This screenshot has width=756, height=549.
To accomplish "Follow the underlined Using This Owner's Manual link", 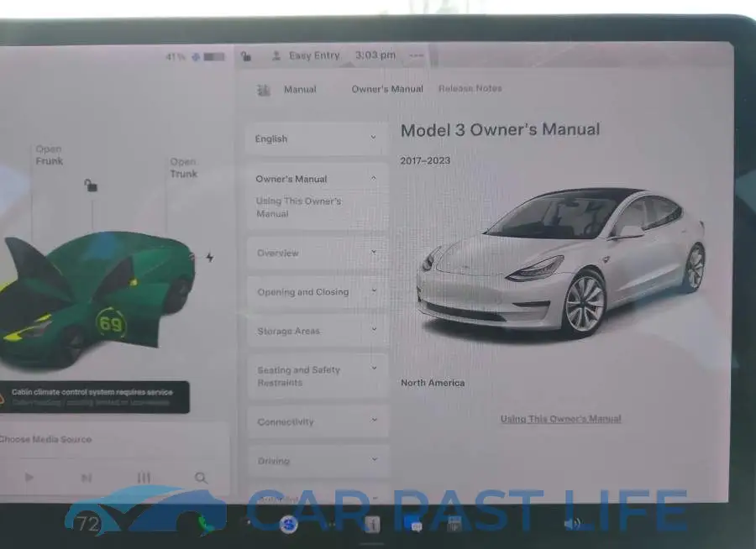I will point(561,419).
